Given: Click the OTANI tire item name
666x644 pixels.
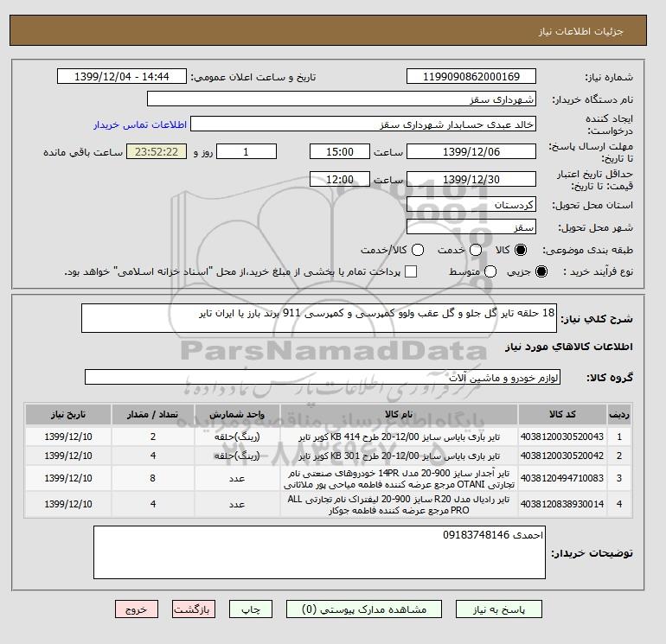Looking at the screenshot, I should (399, 478).
